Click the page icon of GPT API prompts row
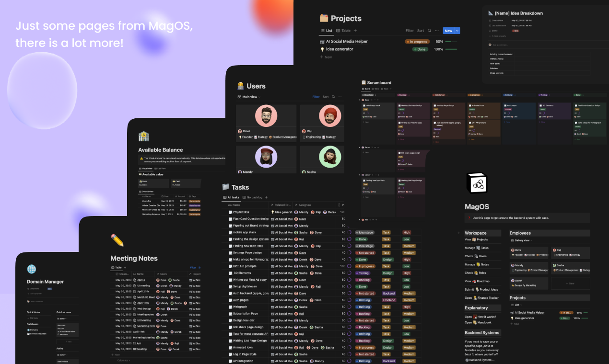Viewport: 609px width, 364px height. click(x=230, y=266)
